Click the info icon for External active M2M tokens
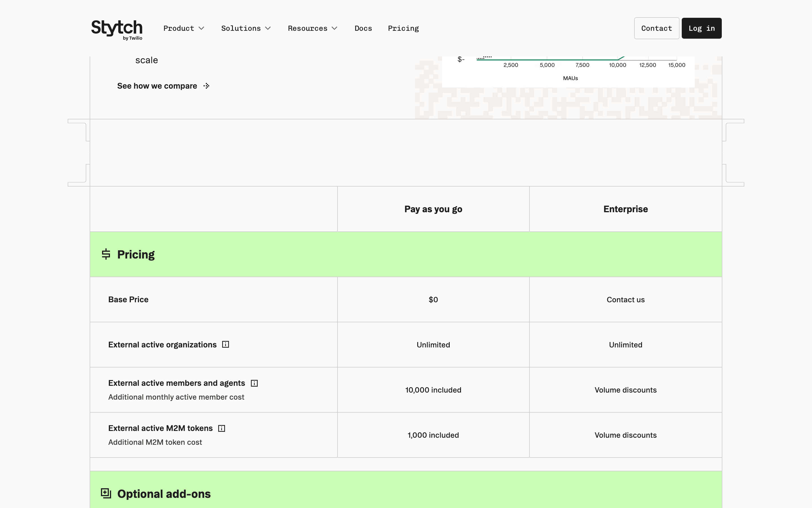812x508 pixels. click(x=221, y=428)
